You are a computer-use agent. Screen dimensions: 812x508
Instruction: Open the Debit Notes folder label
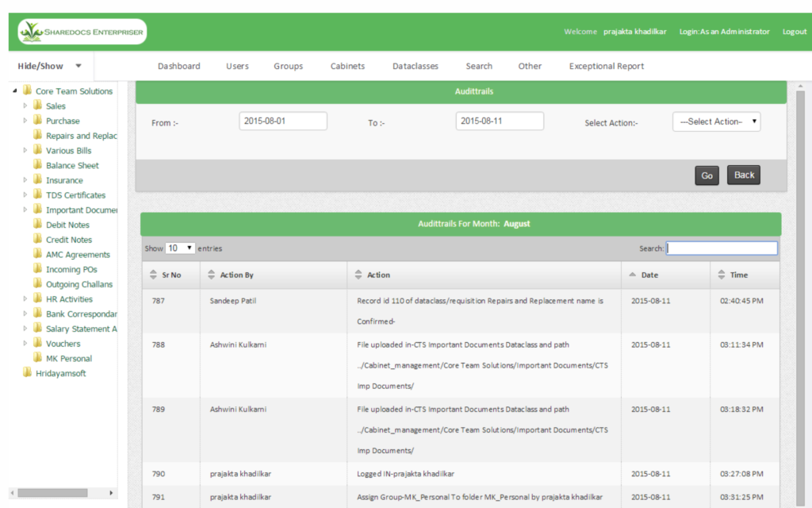[67, 225]
